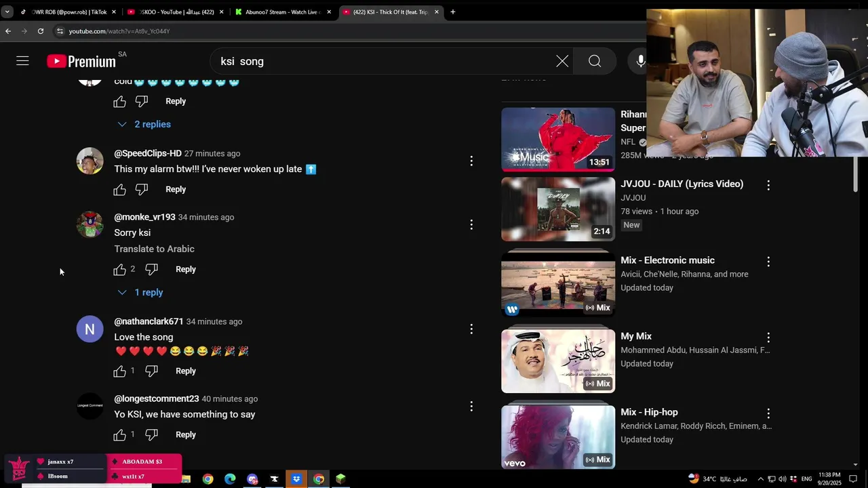Like the 'cold' comment at the top
This screenshot has height=488, width=868.
coord(119,102)
